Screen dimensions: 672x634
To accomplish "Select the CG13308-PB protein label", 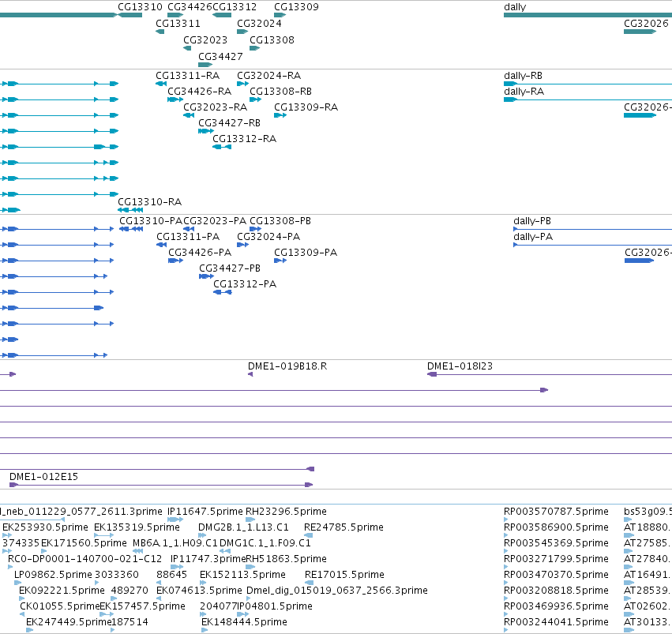I will click(x=280, y=220).
